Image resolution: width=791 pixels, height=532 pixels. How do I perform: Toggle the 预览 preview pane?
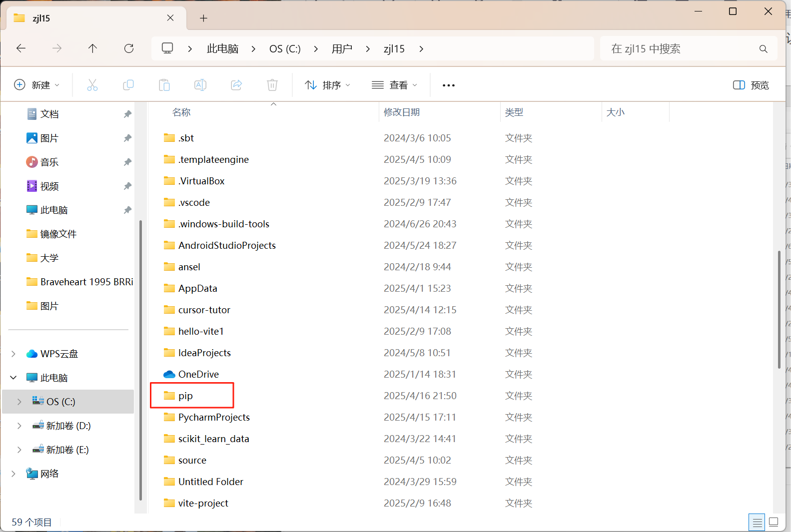751,85
